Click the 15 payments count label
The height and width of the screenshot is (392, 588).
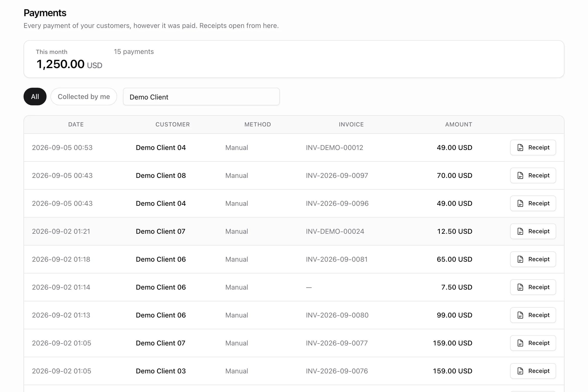134,51
